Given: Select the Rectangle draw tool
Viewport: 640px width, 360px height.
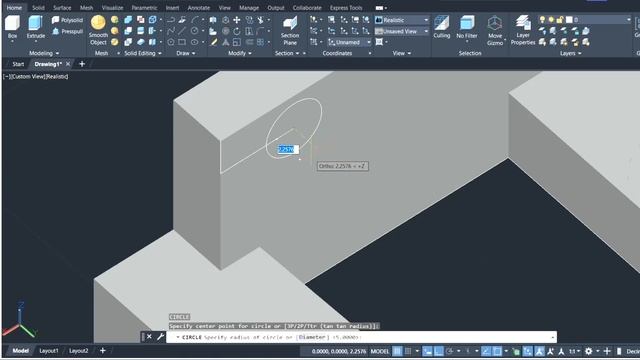Looking at the screenshot, I should (x=182, y=42).
